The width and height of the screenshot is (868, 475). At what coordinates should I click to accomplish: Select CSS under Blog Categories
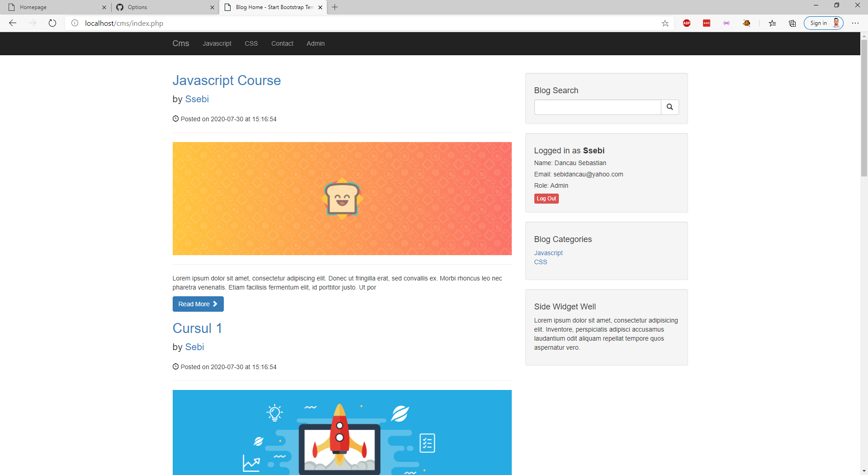pyautogui.click(x=540, y=262)
